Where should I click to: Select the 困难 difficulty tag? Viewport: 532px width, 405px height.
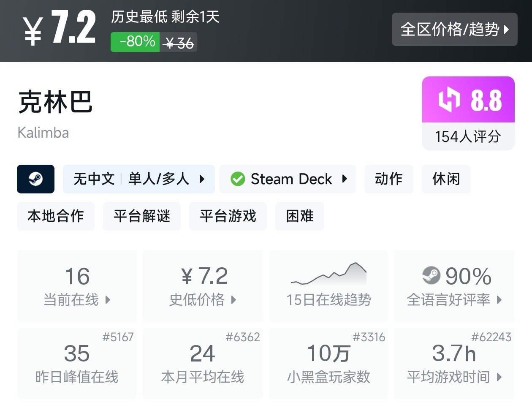point(300,216)
